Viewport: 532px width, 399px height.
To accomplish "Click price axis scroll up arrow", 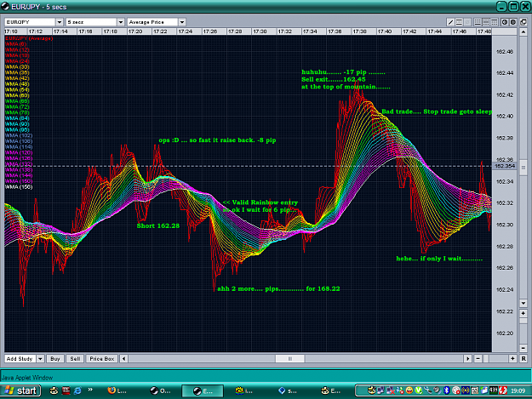I will click(523, 32).
